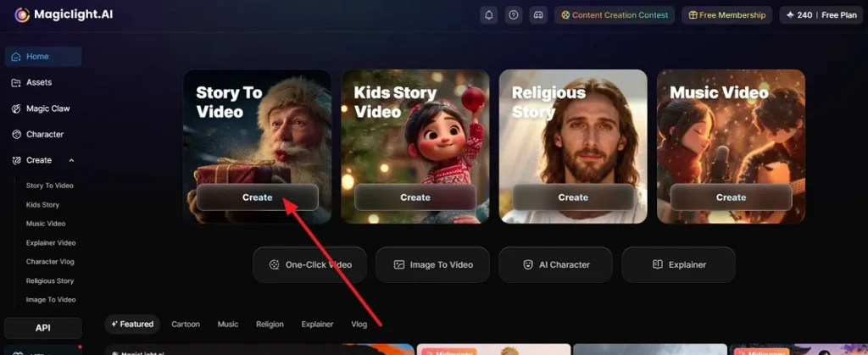This screenshot has height=355, width=868.
Task: Open the 240 credits Free Plan badge
Action: point(821,15)
